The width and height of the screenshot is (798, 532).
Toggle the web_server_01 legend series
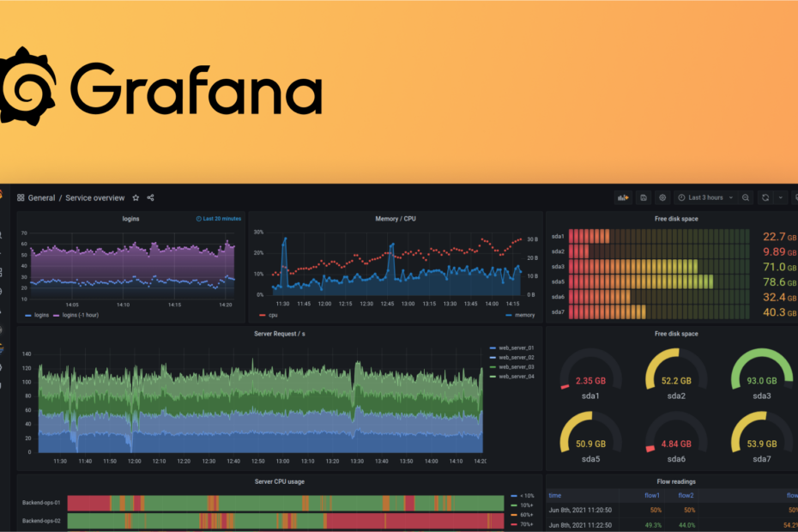point(511,348)
